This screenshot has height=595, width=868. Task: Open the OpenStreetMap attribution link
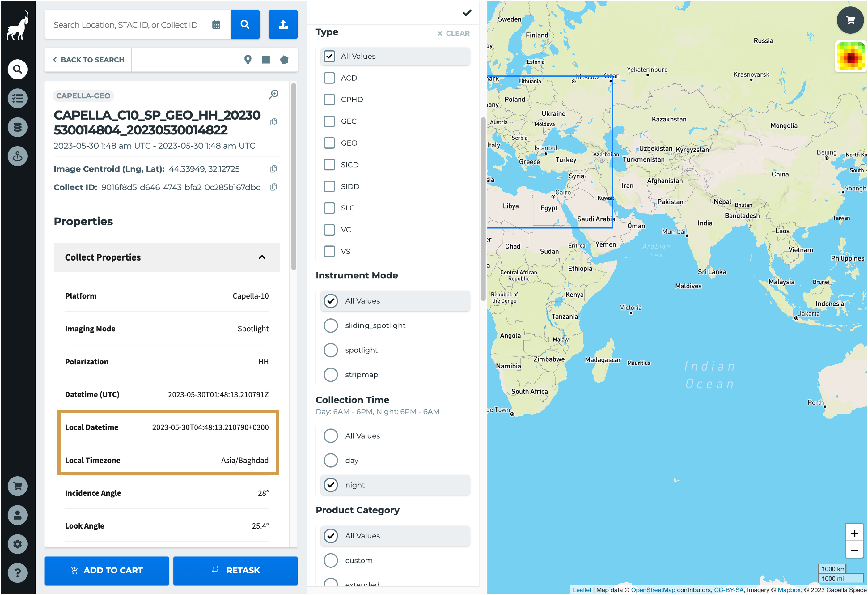coord(653,590)
